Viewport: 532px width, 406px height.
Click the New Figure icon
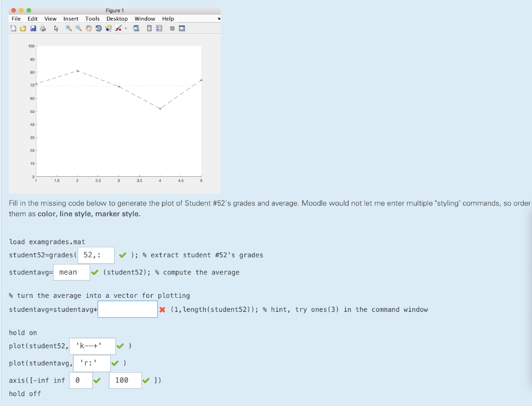pos(13,29)
